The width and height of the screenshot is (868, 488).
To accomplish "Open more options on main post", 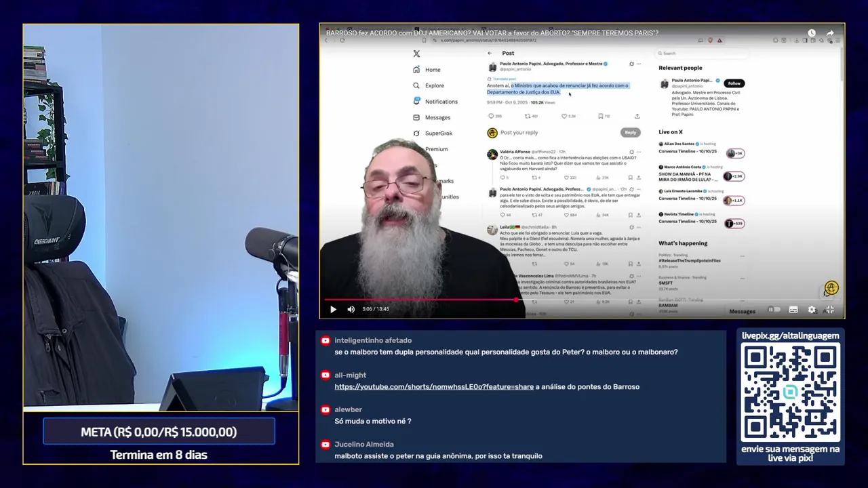I will point(638,64).
